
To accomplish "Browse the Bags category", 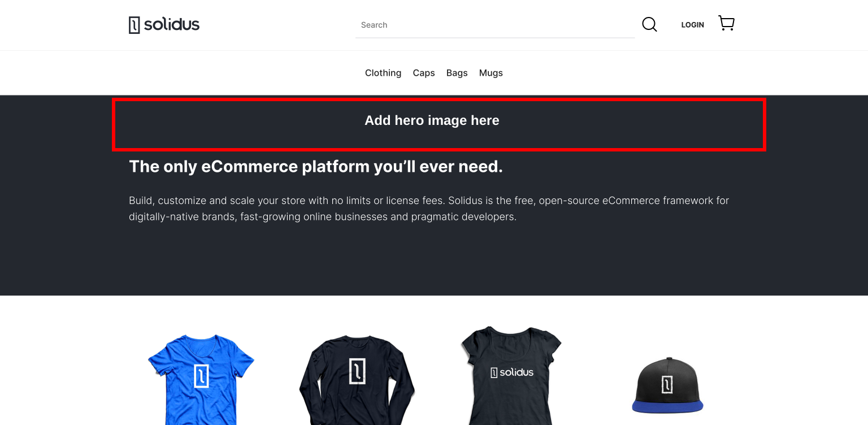I will (x=457, y=73).
